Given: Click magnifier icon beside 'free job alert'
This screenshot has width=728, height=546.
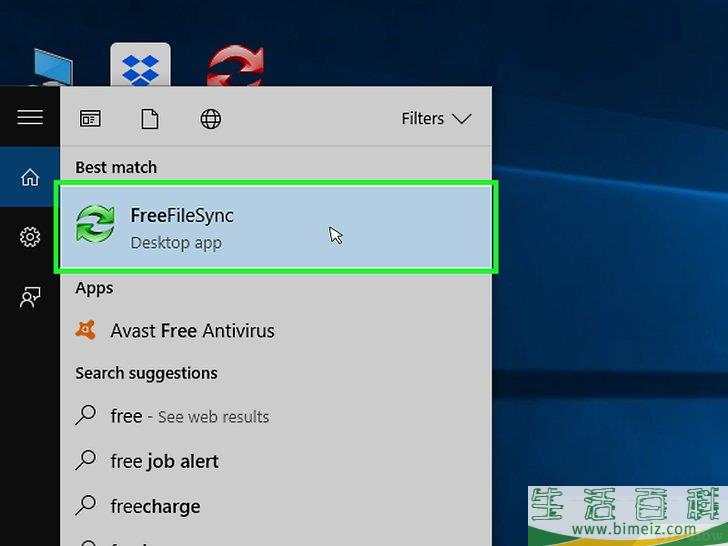Looking at the screenshot, I should [x=85, y=460].
